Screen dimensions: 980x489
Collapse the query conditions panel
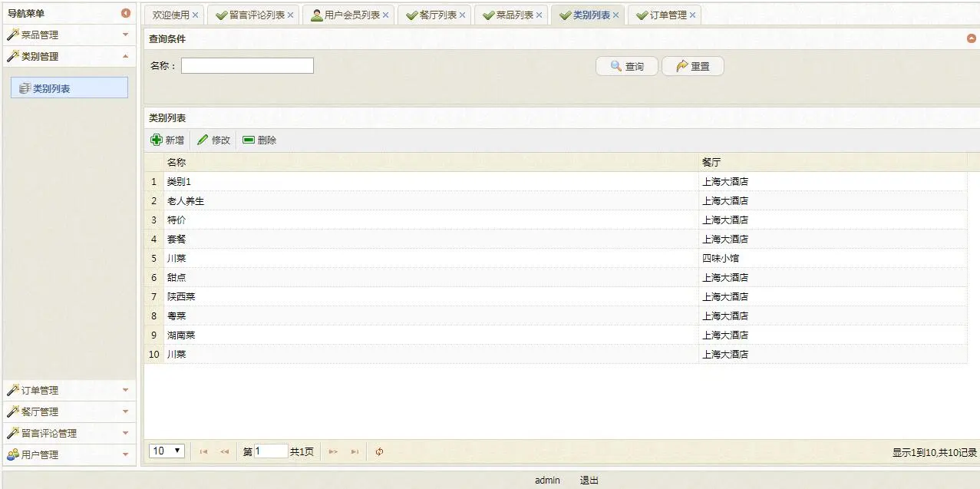(972, 38)
